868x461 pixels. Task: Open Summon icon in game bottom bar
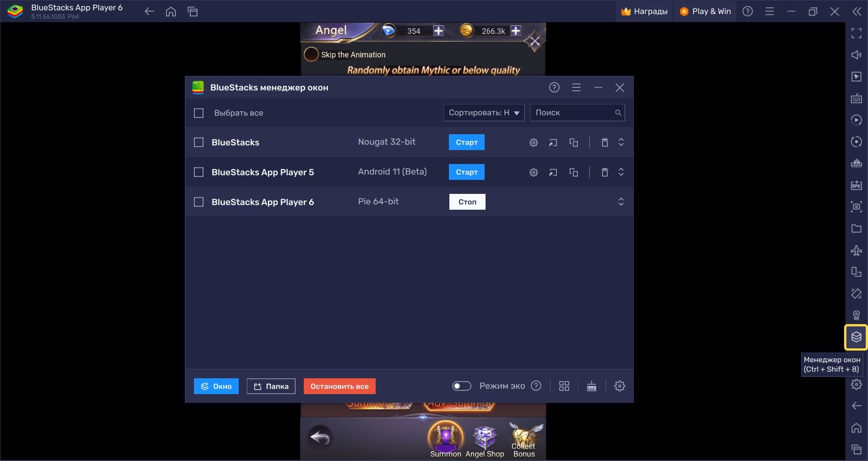(x=446, y=439)
